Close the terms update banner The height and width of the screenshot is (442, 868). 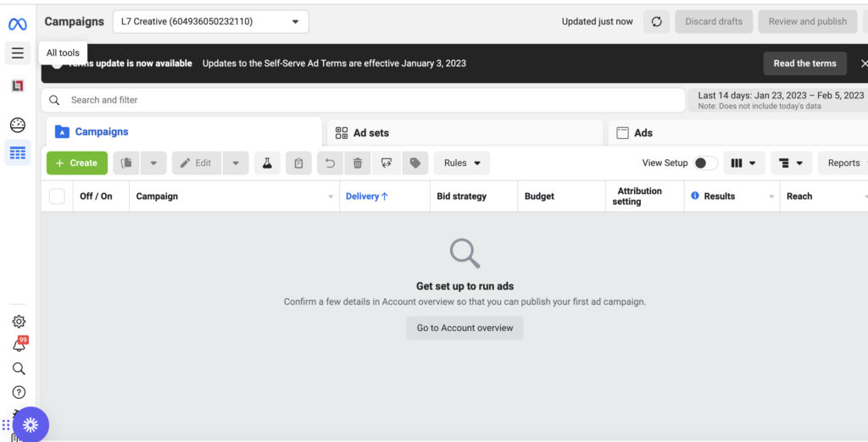864,64
